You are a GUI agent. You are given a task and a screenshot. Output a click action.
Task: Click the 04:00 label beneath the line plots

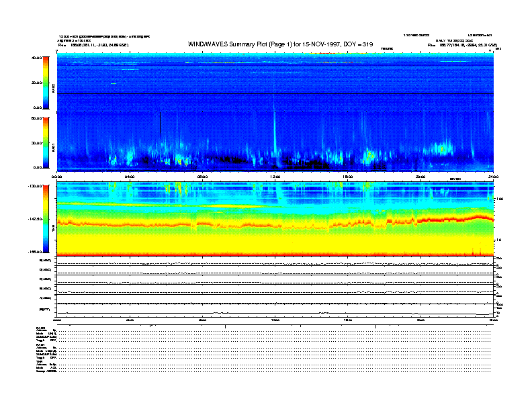pos(130,320)
